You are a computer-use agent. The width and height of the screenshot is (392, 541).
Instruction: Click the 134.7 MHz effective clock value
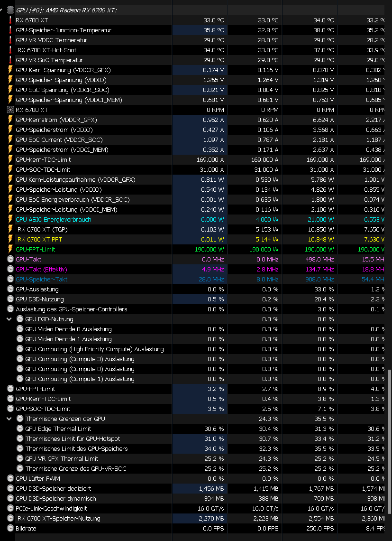[x=319, y=270]
